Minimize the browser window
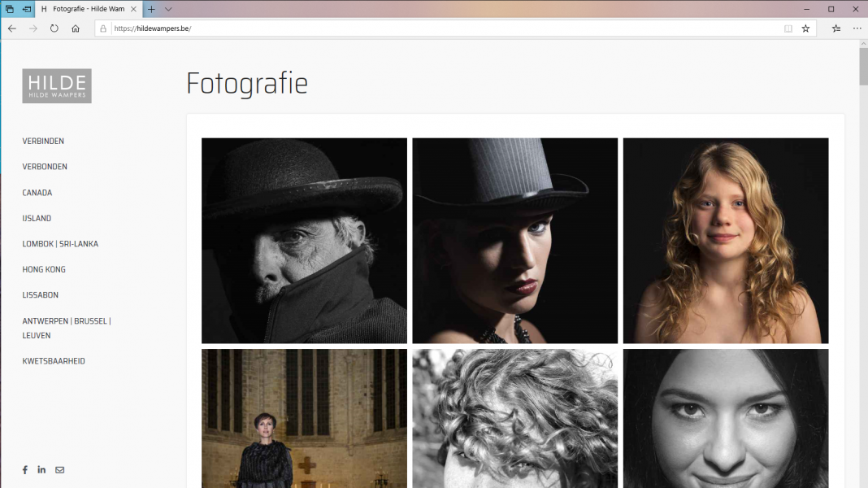The height and width of the screenshot is (488, 868). [x=806, y=9]
